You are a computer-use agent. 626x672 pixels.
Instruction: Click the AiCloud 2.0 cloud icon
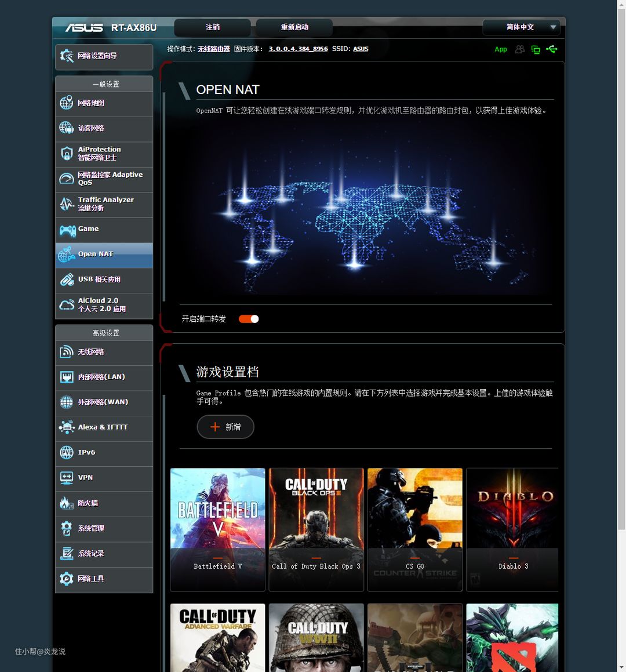pyautogui.click(x=67, y=305)
